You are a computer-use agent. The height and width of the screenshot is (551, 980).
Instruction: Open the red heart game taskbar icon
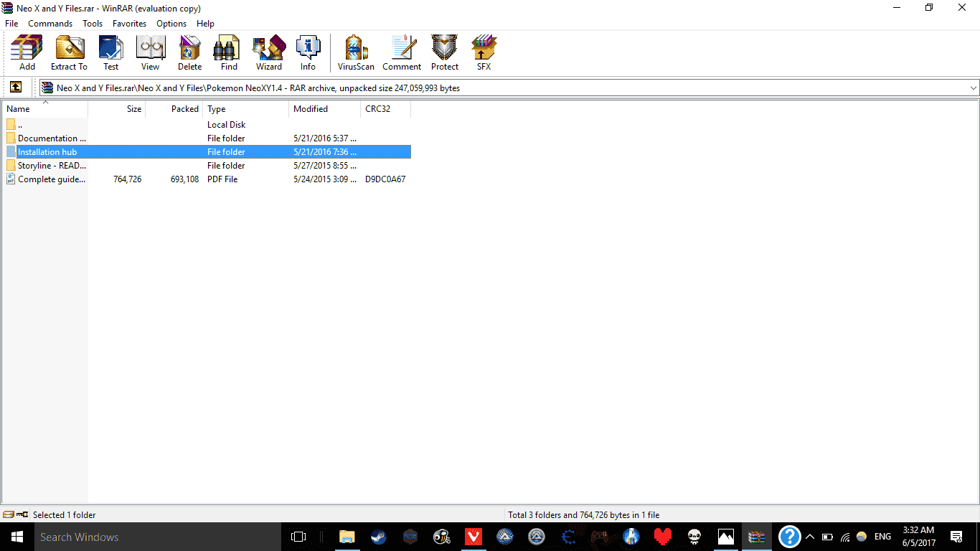coord(662,537)
